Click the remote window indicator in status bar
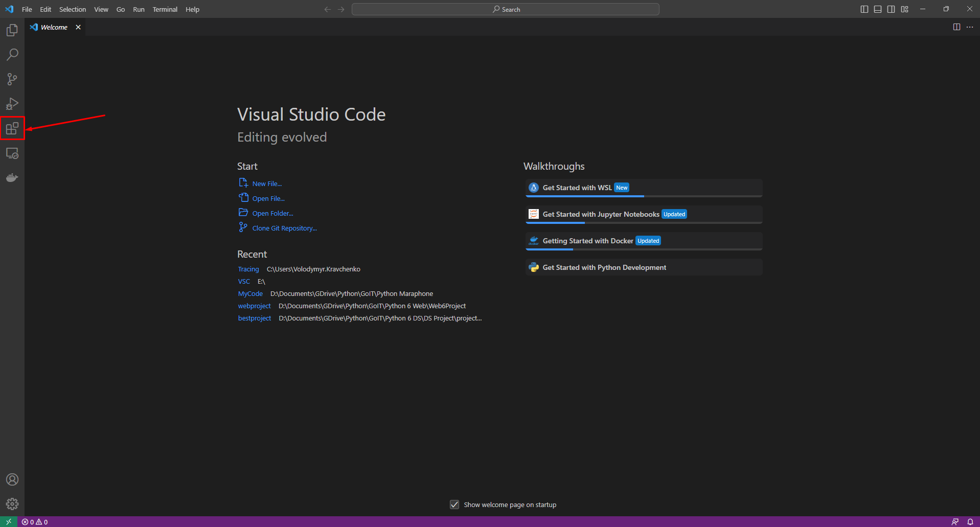This screenshot has width=980, height=527. tap(9, 522)
